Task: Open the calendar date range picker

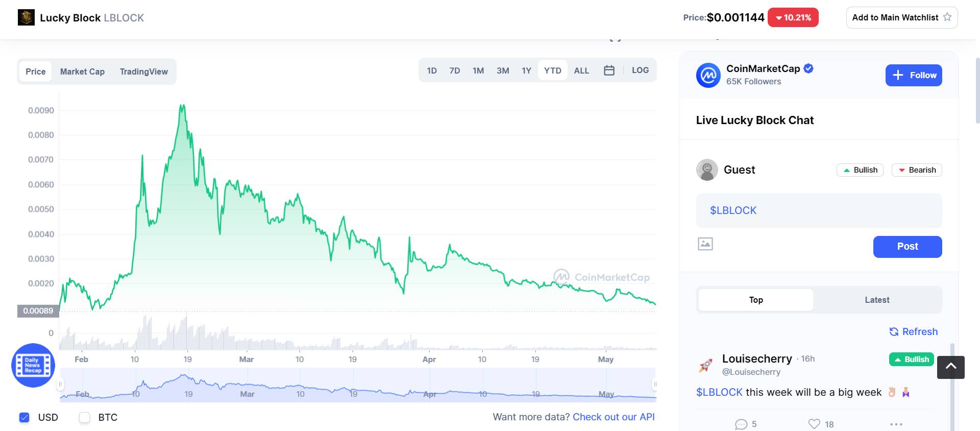Action: coord(609,70)
